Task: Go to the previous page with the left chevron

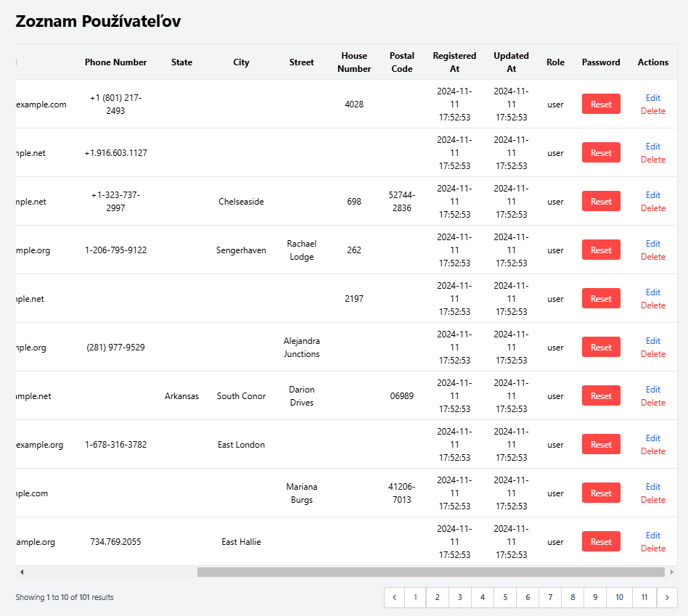Action: pos(395,597)
